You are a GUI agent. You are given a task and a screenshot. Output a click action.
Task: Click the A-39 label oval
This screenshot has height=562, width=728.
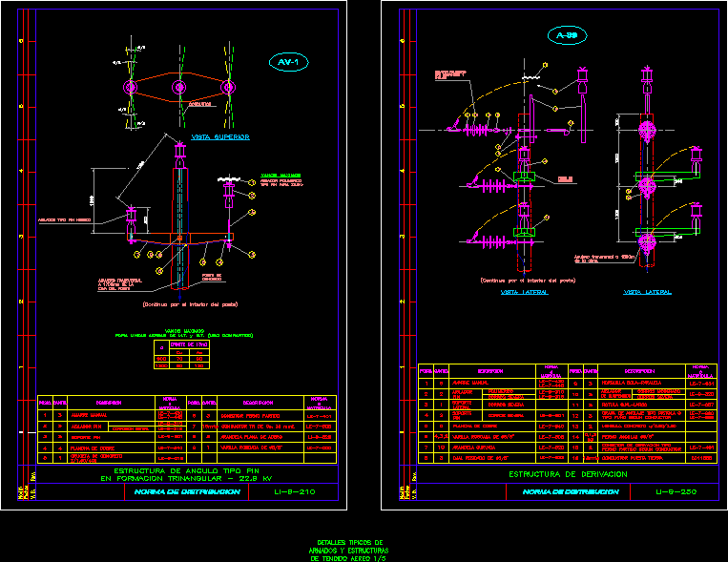pyautogui.click(x=567, y=35)
